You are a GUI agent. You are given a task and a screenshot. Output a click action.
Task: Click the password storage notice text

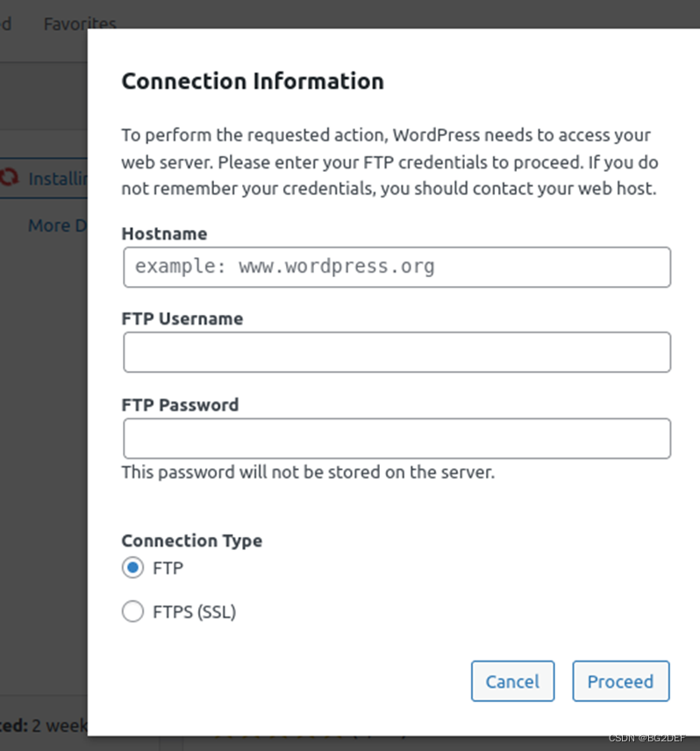tap(308, 472)
